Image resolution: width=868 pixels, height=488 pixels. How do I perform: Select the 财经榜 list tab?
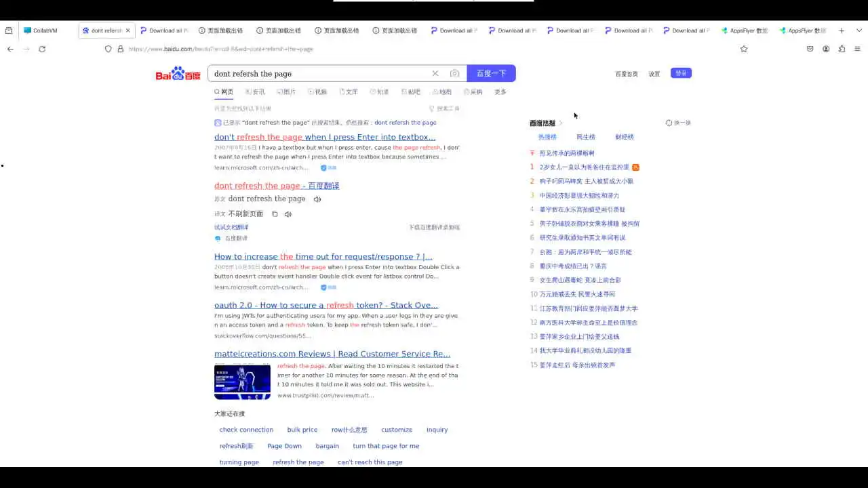point(625,137)
